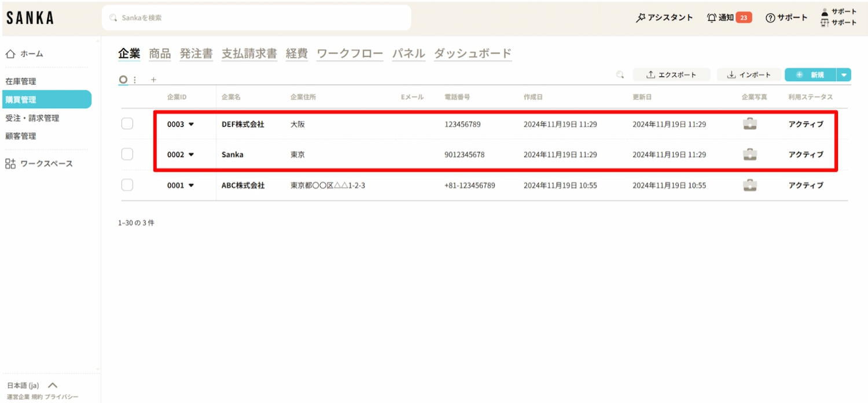This screenshot has height=403, width=868.
Task: Tick the checkbox for ABC株式会社 row
Action: (127, 185)
